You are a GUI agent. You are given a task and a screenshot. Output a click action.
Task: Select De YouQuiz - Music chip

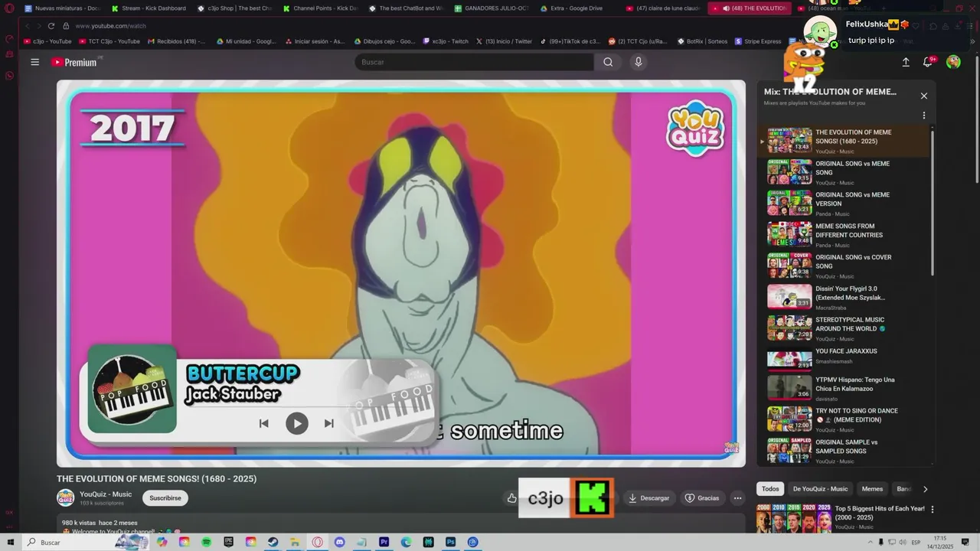[x=820, y=489]
